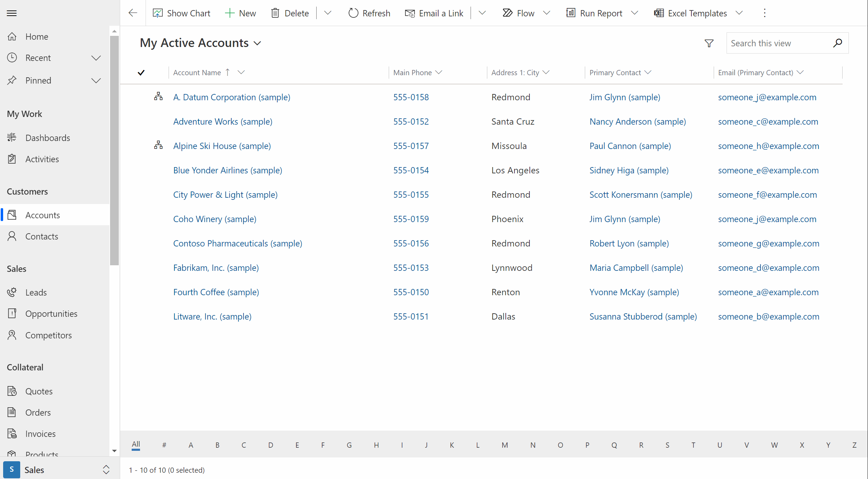The image size is (868, 479).
Task: Click the Refresh icon
Action: 353,13
